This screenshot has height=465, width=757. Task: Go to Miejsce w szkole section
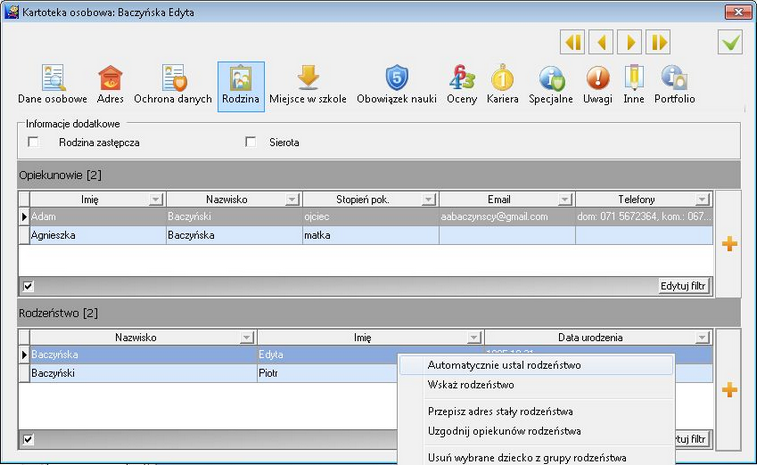click(x=308, y=86)
